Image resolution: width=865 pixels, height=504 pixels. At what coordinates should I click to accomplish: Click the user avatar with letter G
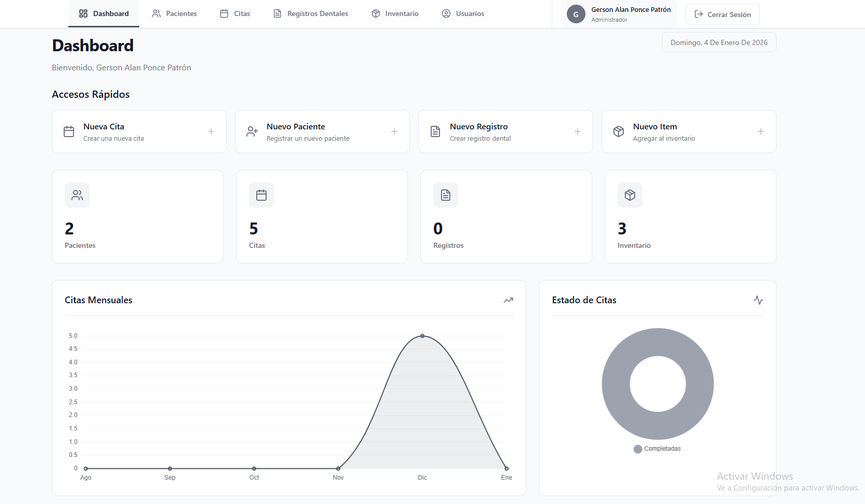click(576, 14)
